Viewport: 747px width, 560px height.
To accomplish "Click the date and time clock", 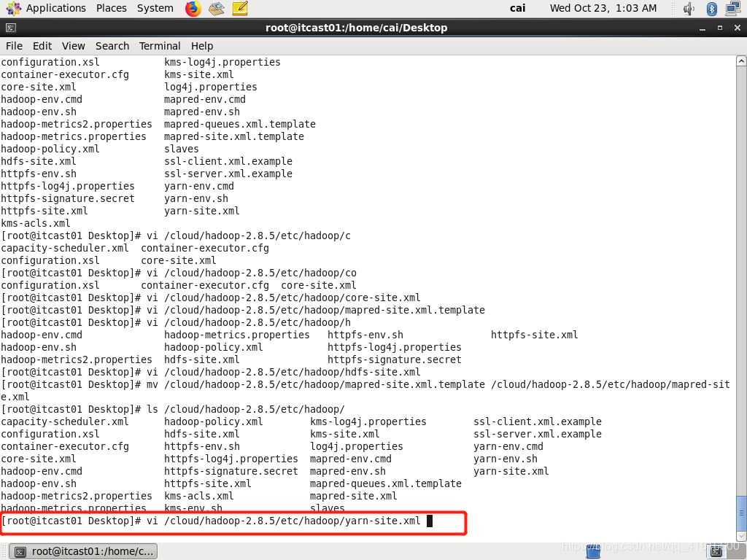I will (x=603, y=8).
